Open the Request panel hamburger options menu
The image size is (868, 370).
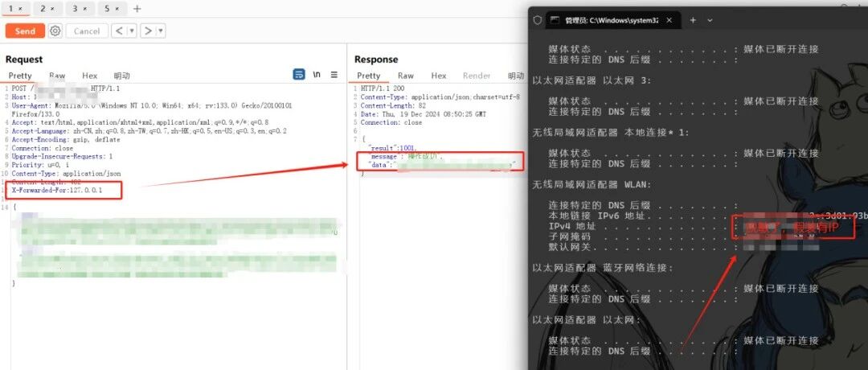coord(334,75)
